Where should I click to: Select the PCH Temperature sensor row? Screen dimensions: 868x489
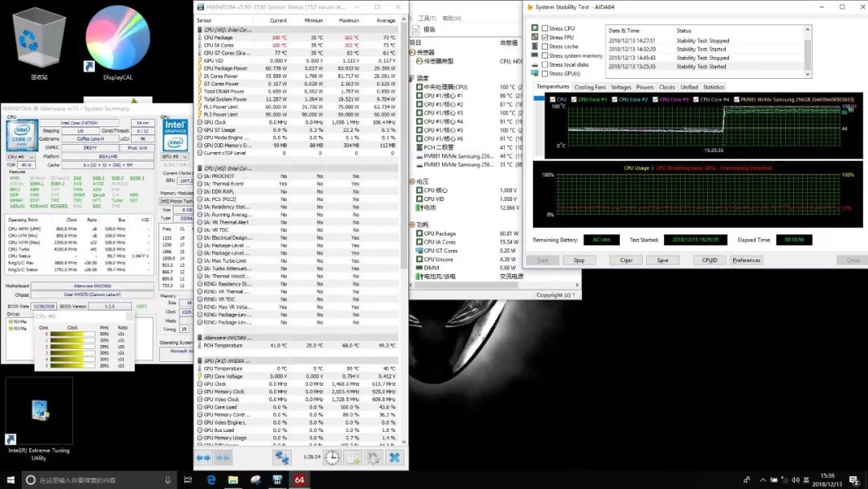coord(297,345)
